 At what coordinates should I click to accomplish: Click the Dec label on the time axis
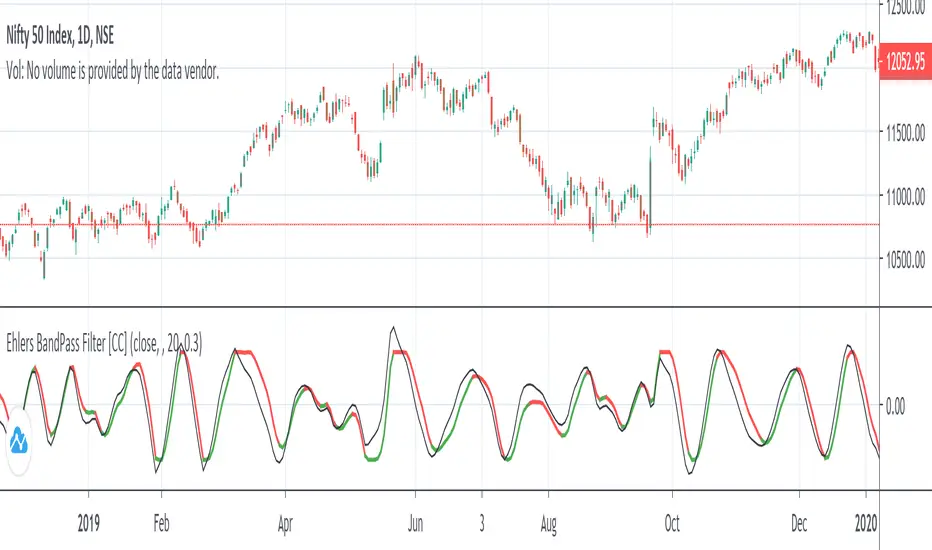799,523
